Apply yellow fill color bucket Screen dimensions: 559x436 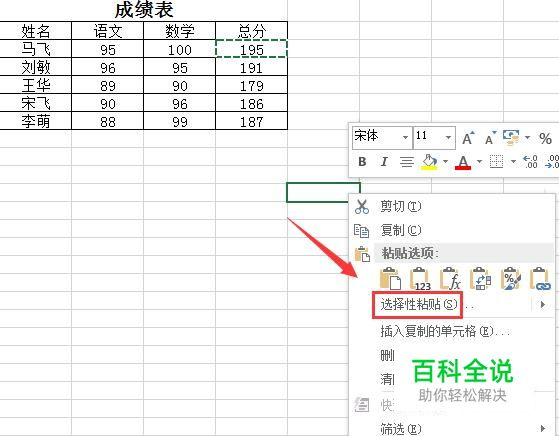click(x=430, y=162)
